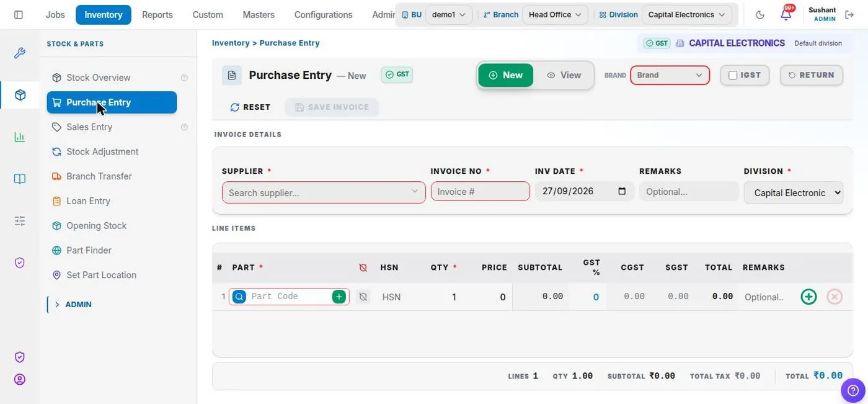Click the Purchase Entry document icon

pos(232,75)
